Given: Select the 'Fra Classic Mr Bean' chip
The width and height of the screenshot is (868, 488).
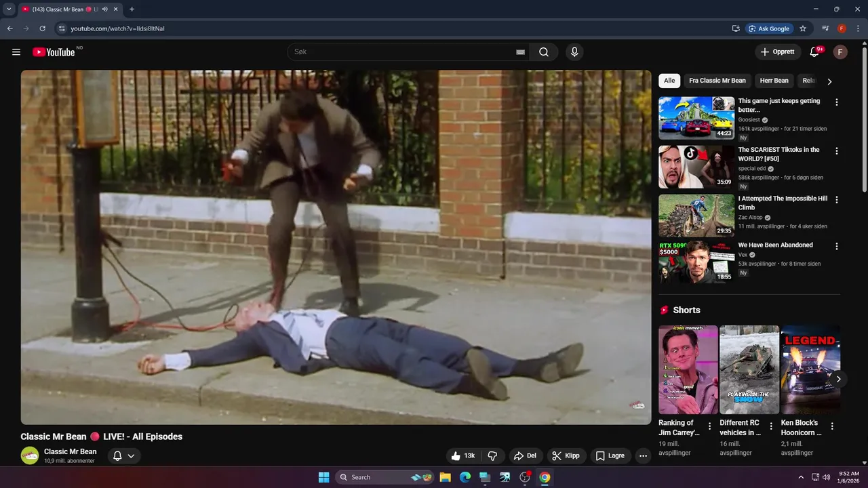Looking at the screenshot, I should tap(717, 81).
